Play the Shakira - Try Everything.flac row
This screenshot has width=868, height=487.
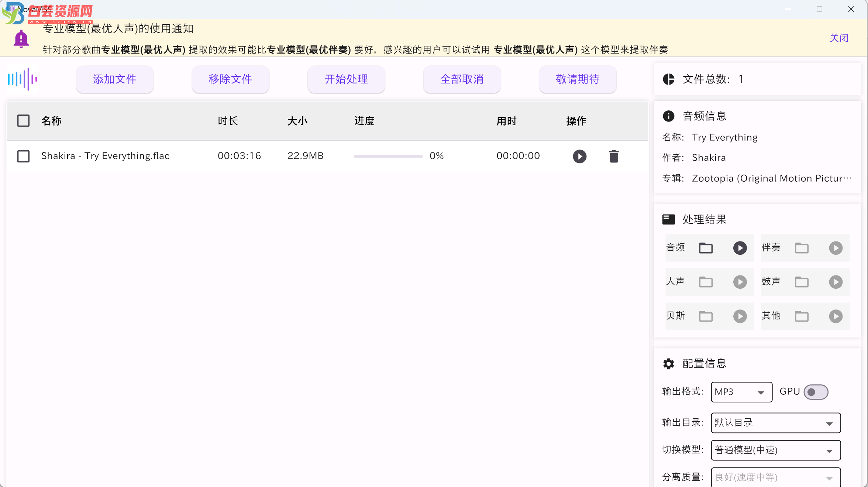pos(579,156)
